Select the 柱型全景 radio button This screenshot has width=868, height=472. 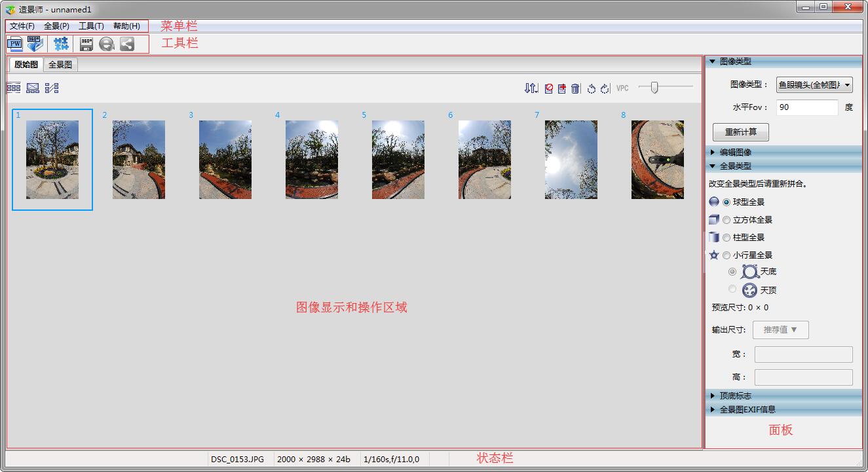pyautogui.click(x=726, y=238)
